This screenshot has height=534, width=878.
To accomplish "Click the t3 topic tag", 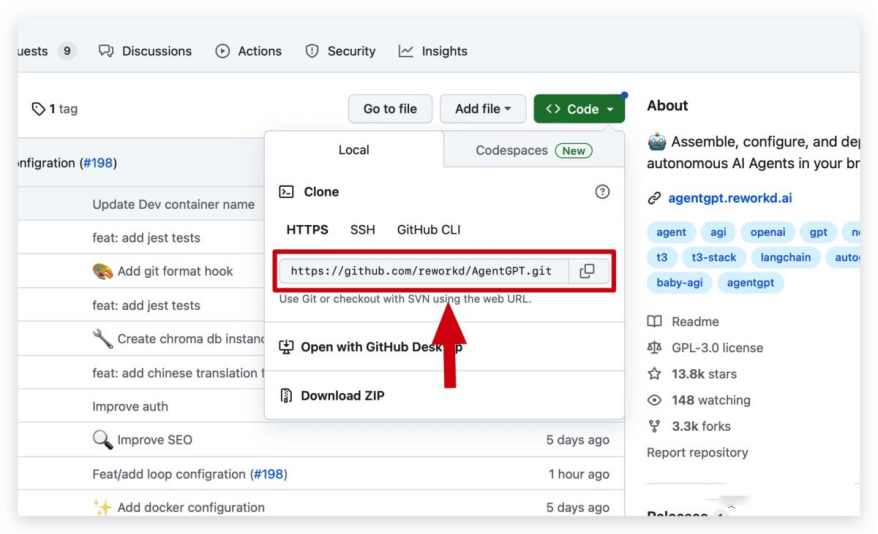I will pyautogui.click(x=662, y=257).
